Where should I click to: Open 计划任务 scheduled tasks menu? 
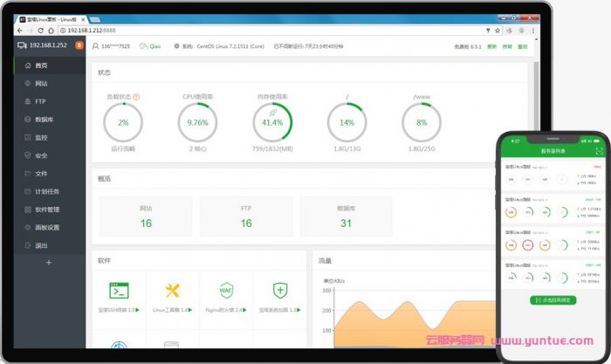[46, 191]
